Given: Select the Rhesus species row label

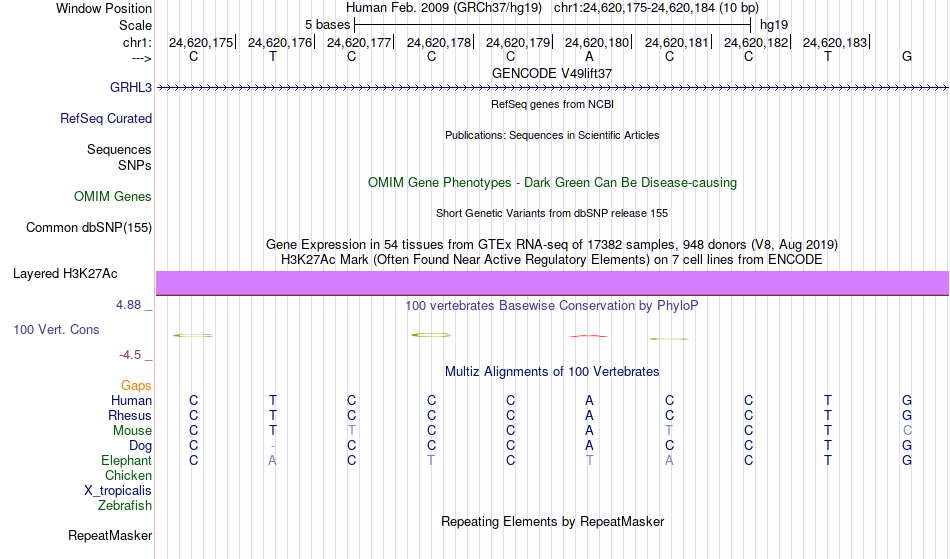Looking at the screenshot, I should [x=130, y=415].
